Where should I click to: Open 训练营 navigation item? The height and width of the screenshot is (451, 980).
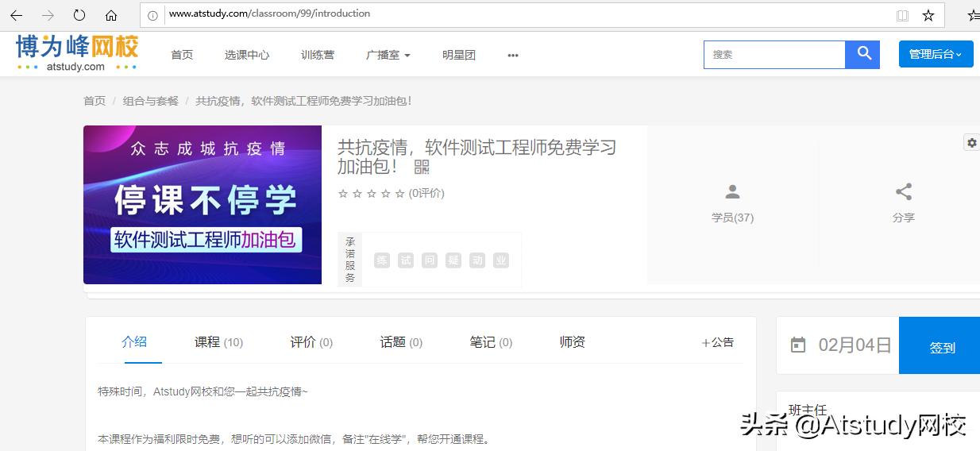[318, 55]
